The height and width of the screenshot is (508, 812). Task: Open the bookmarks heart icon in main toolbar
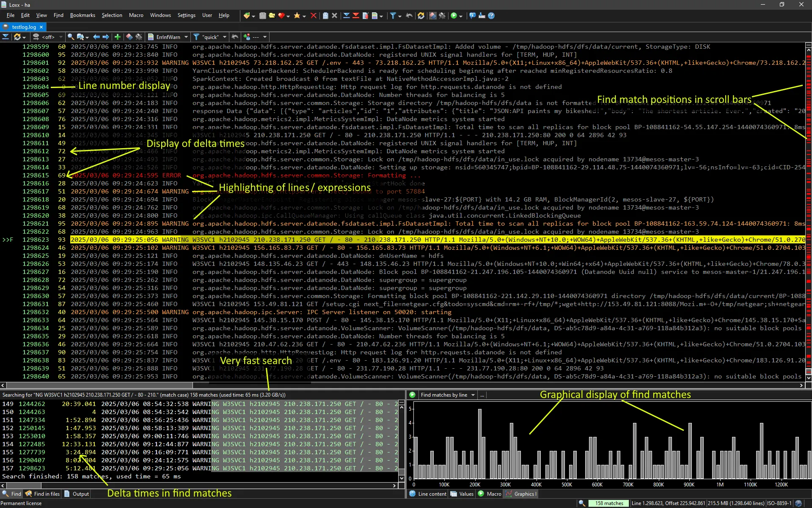tap(281, 16)
